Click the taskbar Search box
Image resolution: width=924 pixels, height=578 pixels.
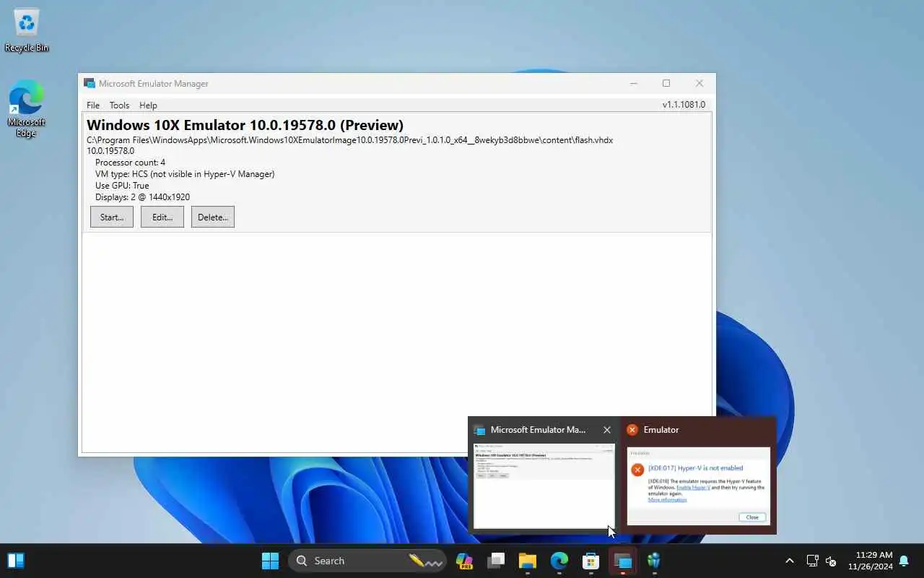[x=367, y=561]
